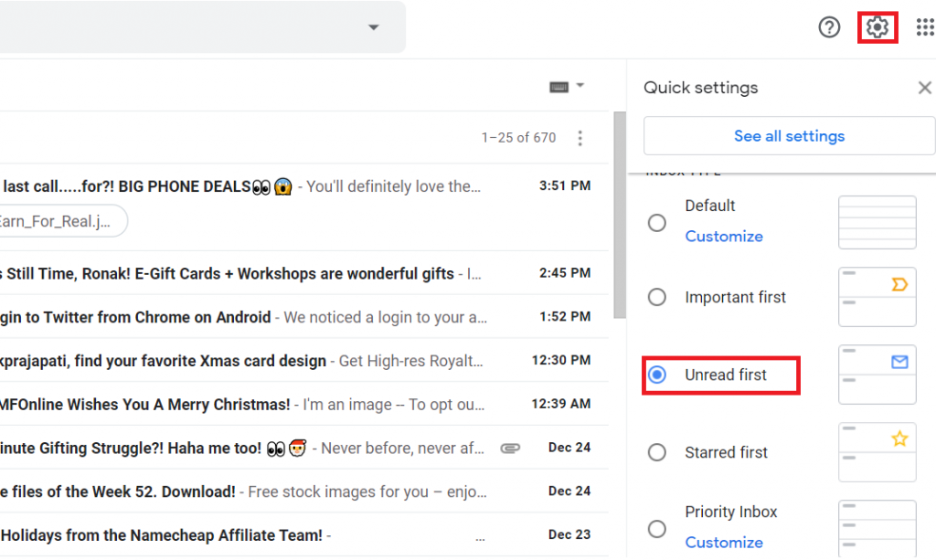Viewport: 936px width, 560px height.
Task: Open the Google apps grid launcher
Action: pos(923,27)
